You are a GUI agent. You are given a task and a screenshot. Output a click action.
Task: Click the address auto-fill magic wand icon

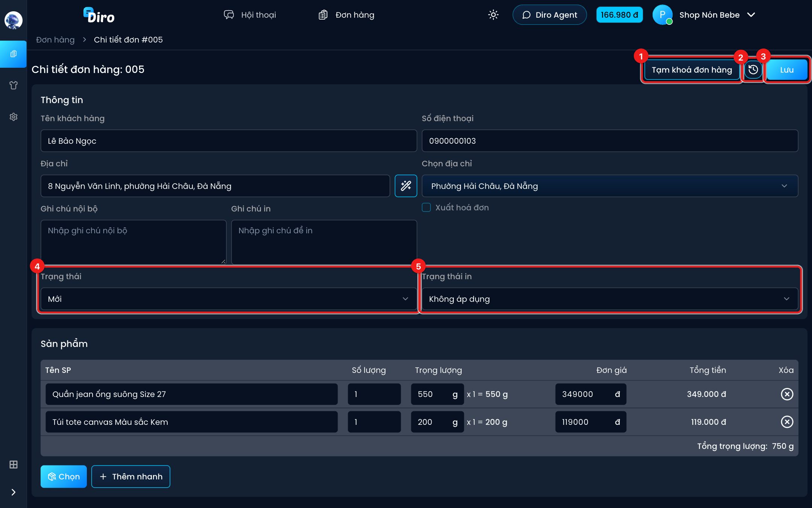406,186
